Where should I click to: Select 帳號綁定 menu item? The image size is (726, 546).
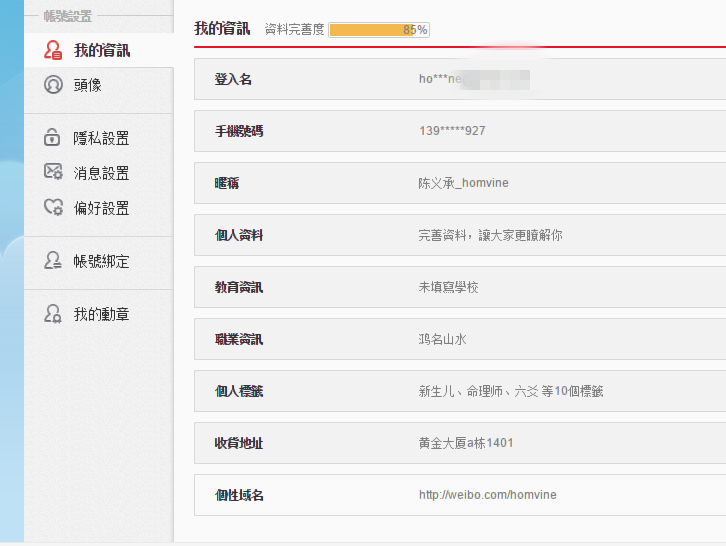point(101,262)
